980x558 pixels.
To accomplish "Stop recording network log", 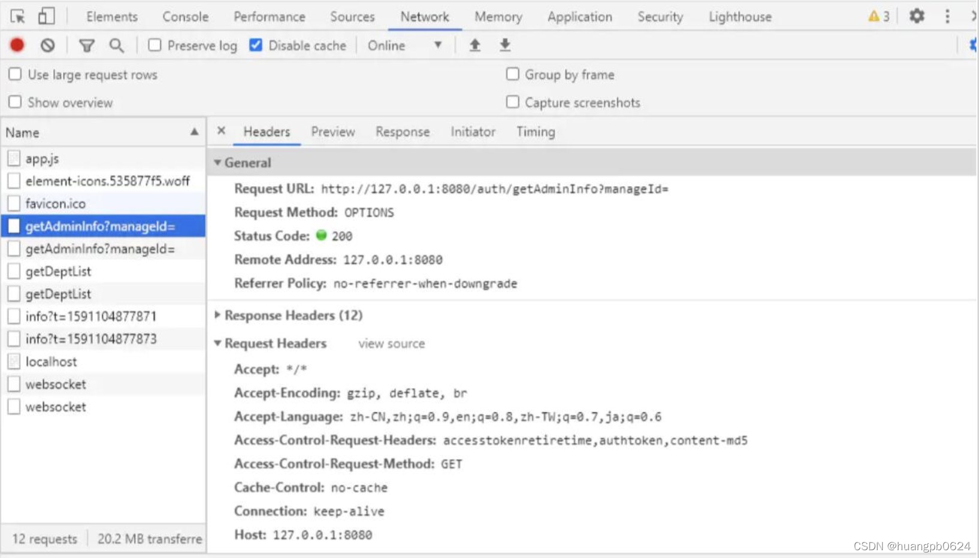I will 17,45.
